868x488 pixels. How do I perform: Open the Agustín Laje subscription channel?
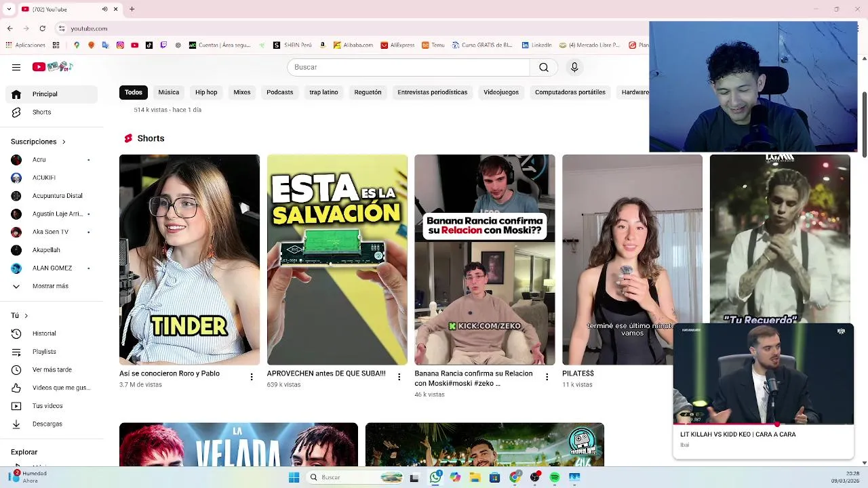point(52,213)
